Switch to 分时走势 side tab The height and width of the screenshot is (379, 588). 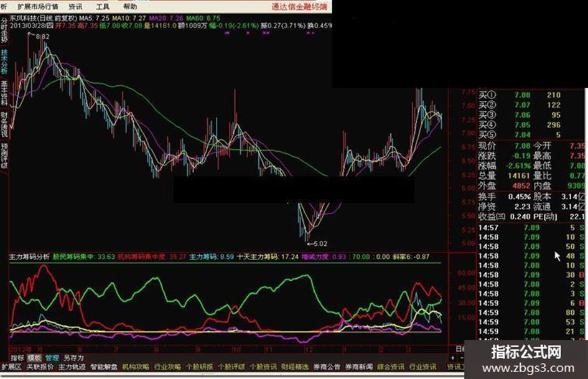click(x=4, y=30)
